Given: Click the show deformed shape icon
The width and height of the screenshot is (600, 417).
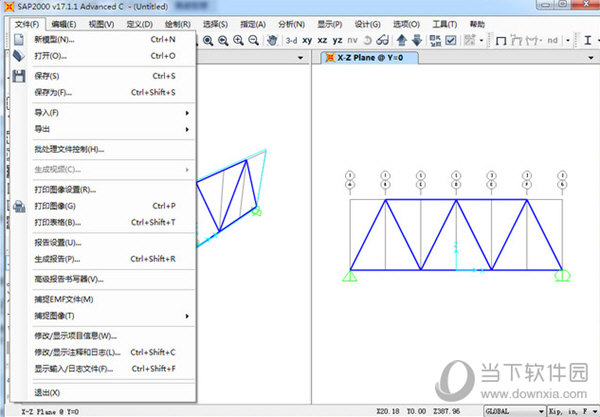Looking at the screenshot, I should [x=517, y=40].
